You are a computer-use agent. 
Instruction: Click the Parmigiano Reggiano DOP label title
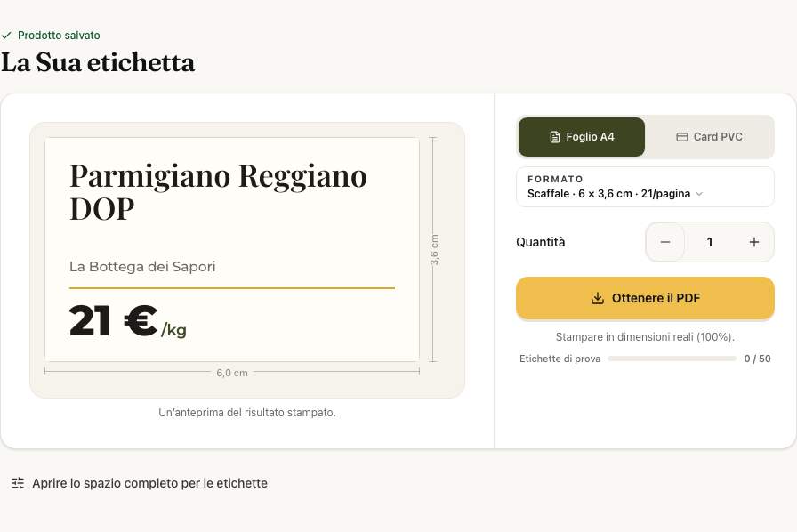click(x=218, y=192)
